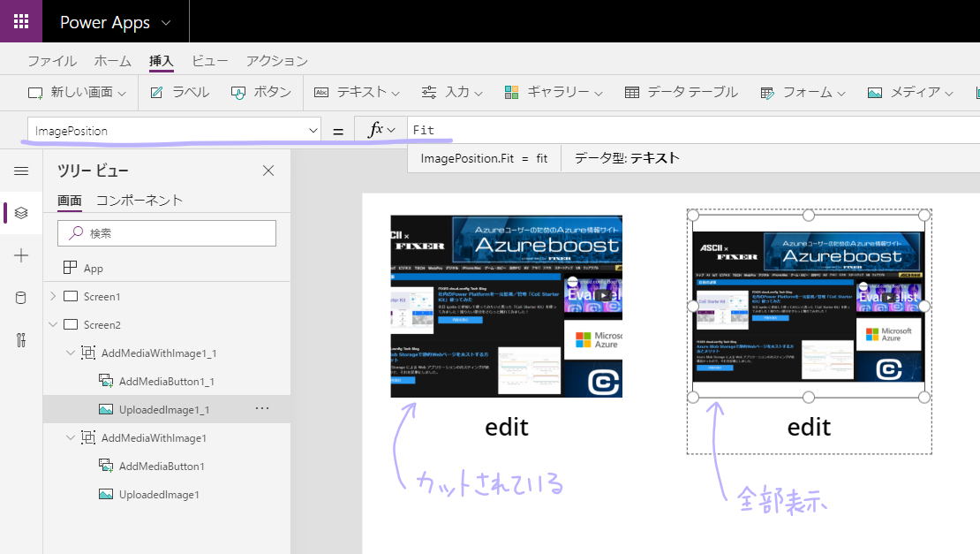The image size is (980, 554).
Task: Open the Tree view layers icon
Action: [21, 213]
